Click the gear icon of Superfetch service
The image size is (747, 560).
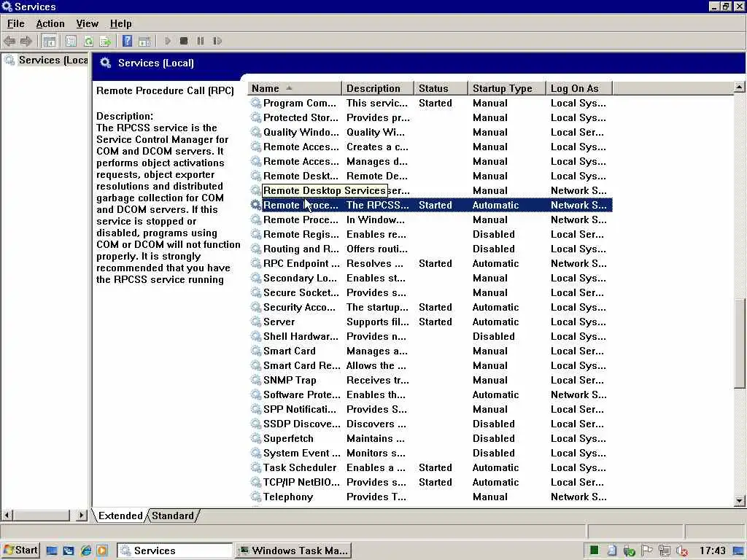(x=256, y=438)
